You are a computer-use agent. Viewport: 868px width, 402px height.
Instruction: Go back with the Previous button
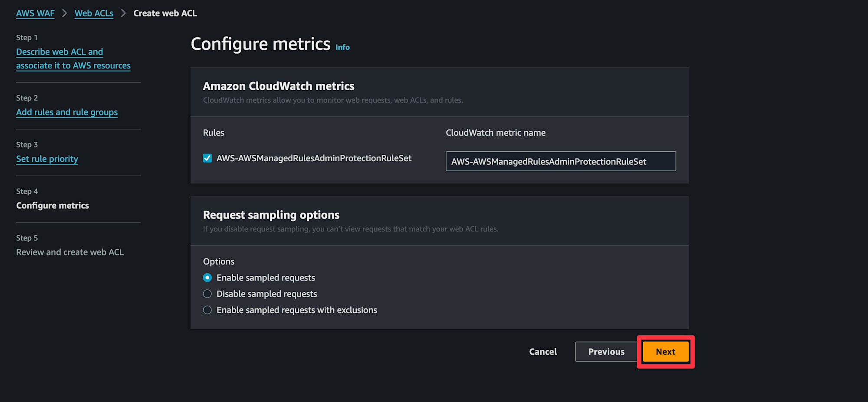606,352
